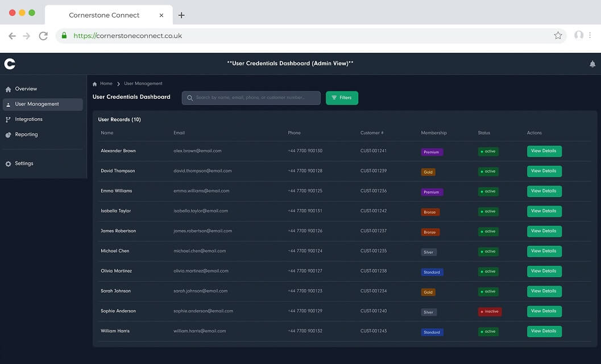This screenshot has height=364, width=601.
Task: Click the funnel icon on the Filters button
Action: [x=334, y=98]
